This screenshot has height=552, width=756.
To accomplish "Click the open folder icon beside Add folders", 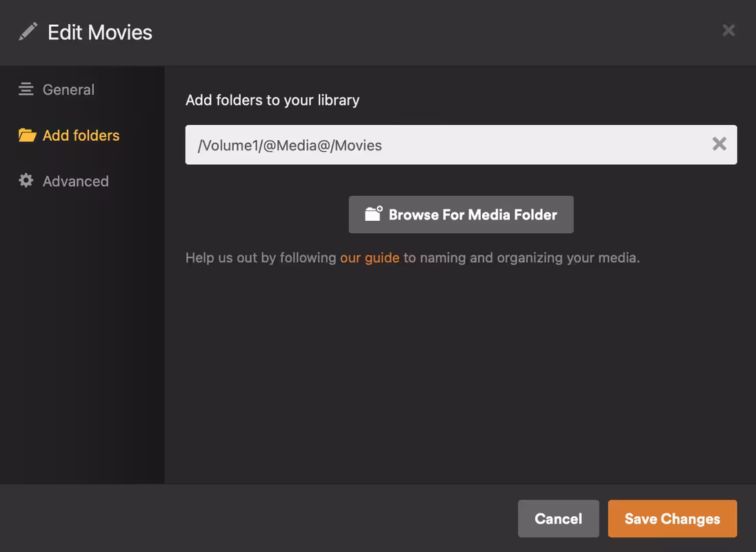I will tap(27, 135).
